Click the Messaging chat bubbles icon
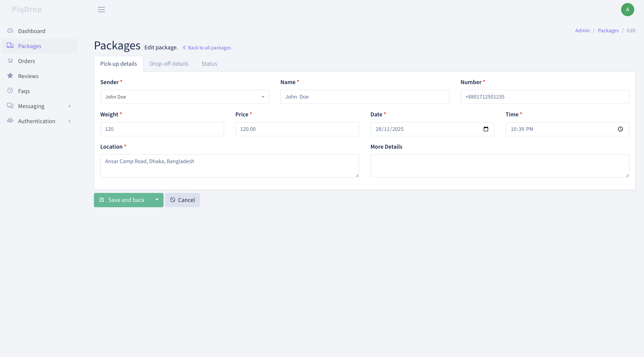 click(10, 106)
